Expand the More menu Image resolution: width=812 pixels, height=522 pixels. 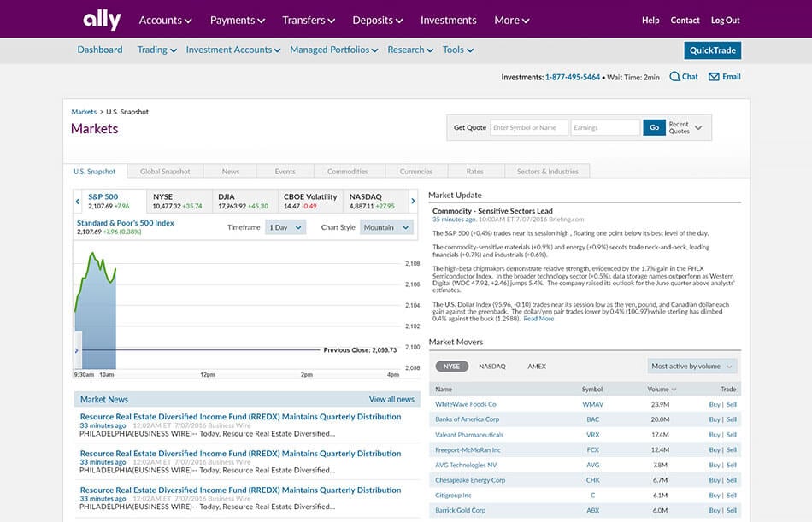(x=512, y=21)
